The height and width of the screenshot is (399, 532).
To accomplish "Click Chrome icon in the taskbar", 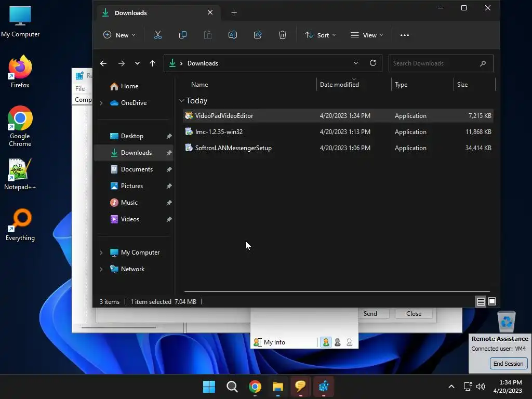I will click(255, 387).
